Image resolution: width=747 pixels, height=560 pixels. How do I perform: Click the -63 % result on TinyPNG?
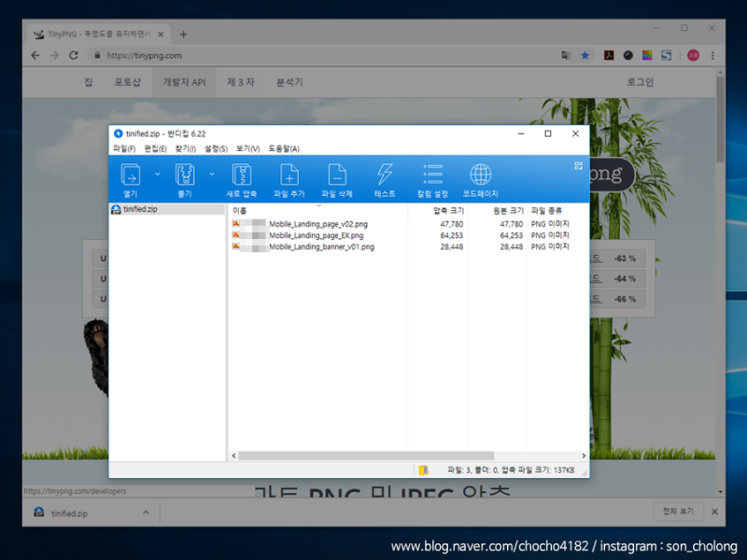[x=625, y=259]
